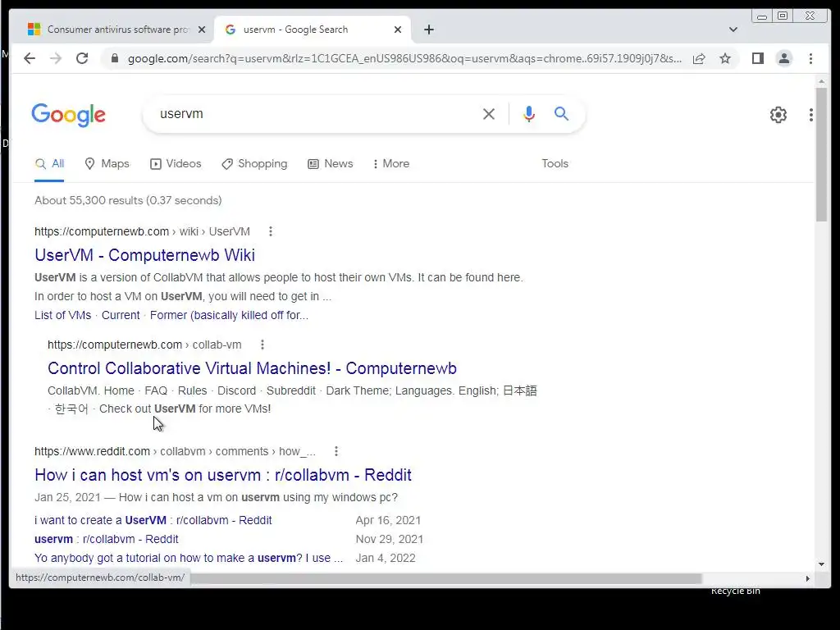Viewport: 840px width, 630px height.
Task: Switch to News results tab
Action: point(331,164)
